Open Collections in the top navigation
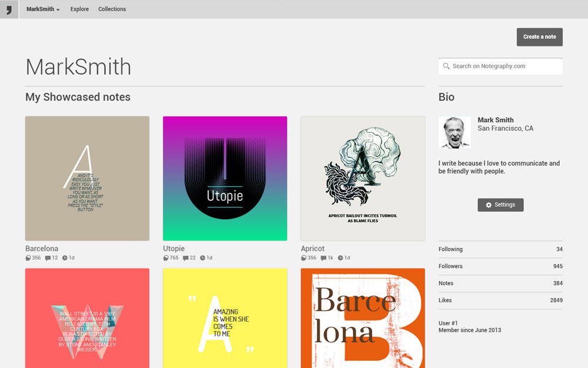The height and width of the screenshot is (368, 588). (x=112, y=9)
